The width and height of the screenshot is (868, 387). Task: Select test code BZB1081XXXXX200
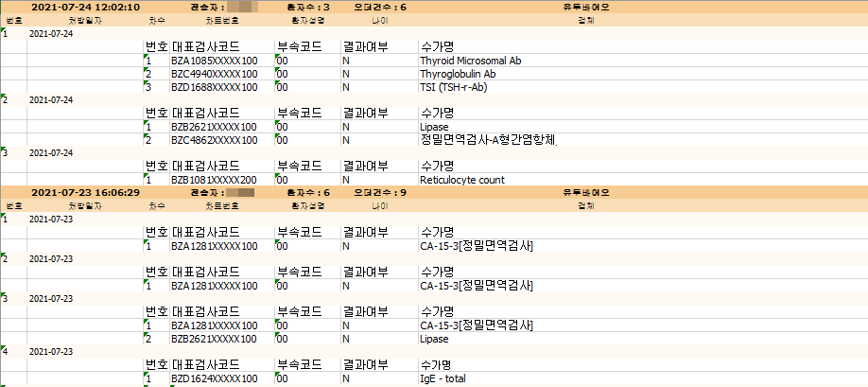pyautogui.click(x=214, y=180)
